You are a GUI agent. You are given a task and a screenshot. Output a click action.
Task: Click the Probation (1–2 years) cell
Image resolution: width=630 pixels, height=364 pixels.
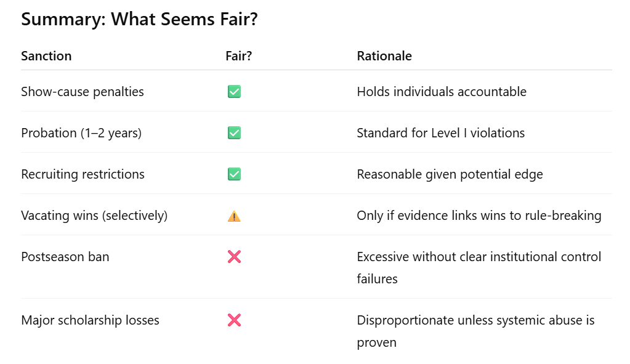point(81,133)
